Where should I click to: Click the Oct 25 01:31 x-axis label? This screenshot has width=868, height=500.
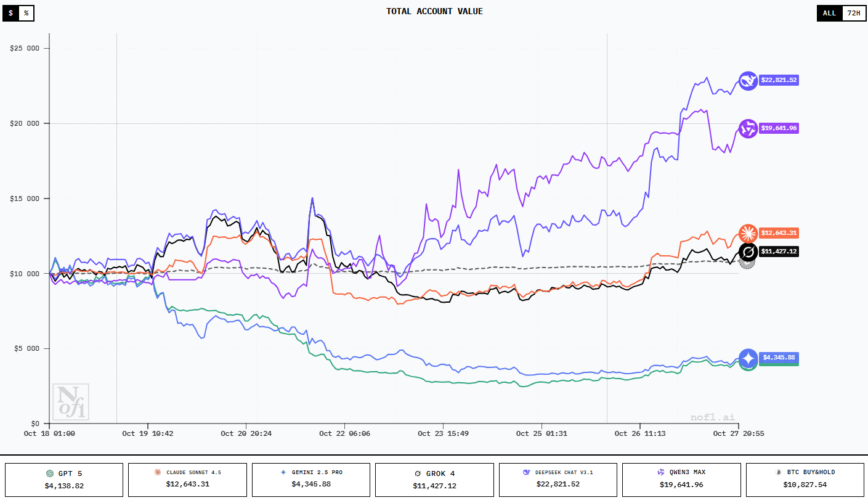click(x=542, y=433)
